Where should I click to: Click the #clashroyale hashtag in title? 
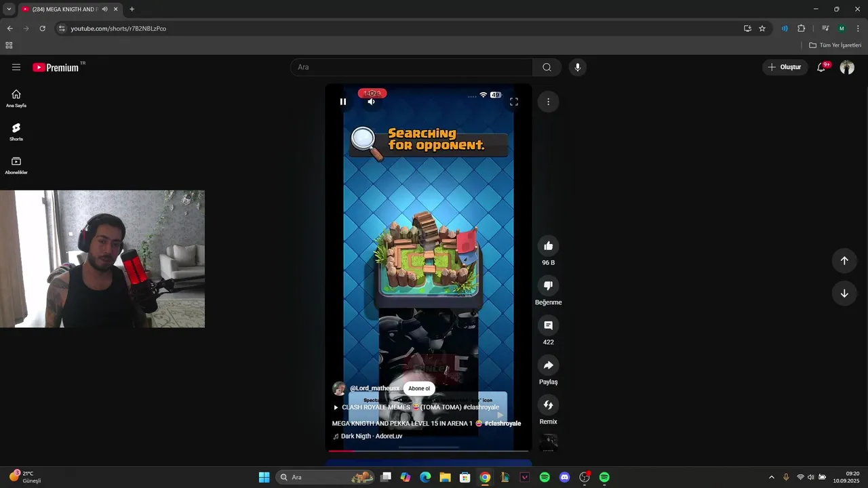502,424
